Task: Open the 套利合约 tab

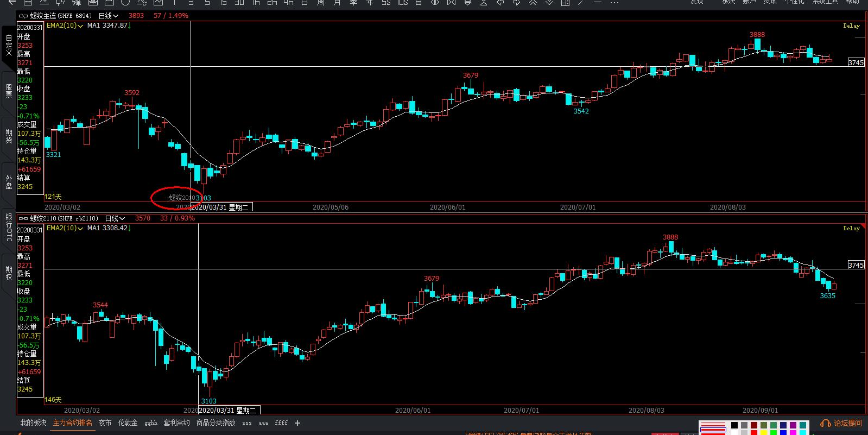Action: (x=177, y=423)
